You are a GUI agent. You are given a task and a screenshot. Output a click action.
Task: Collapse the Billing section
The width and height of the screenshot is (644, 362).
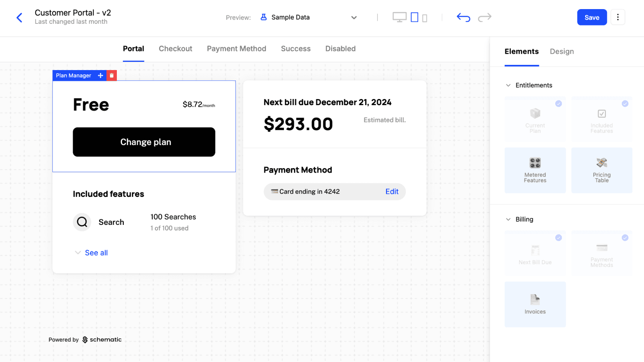tap(509, 219)
